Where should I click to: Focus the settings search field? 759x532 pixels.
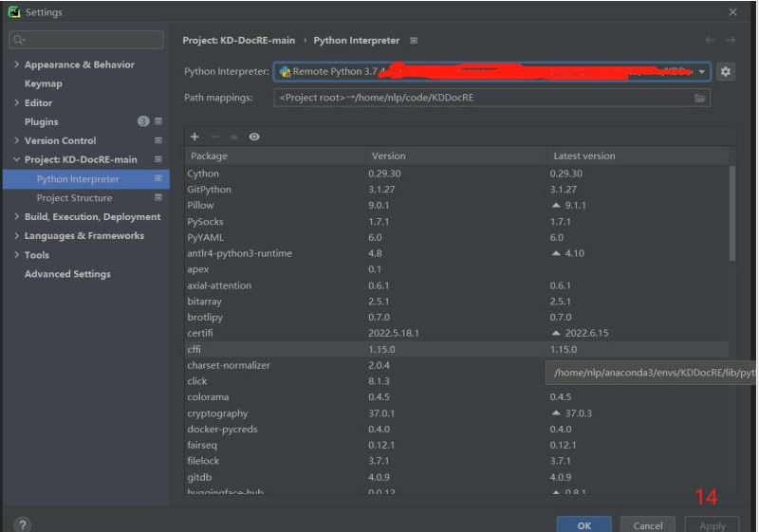tap(86, 40)
